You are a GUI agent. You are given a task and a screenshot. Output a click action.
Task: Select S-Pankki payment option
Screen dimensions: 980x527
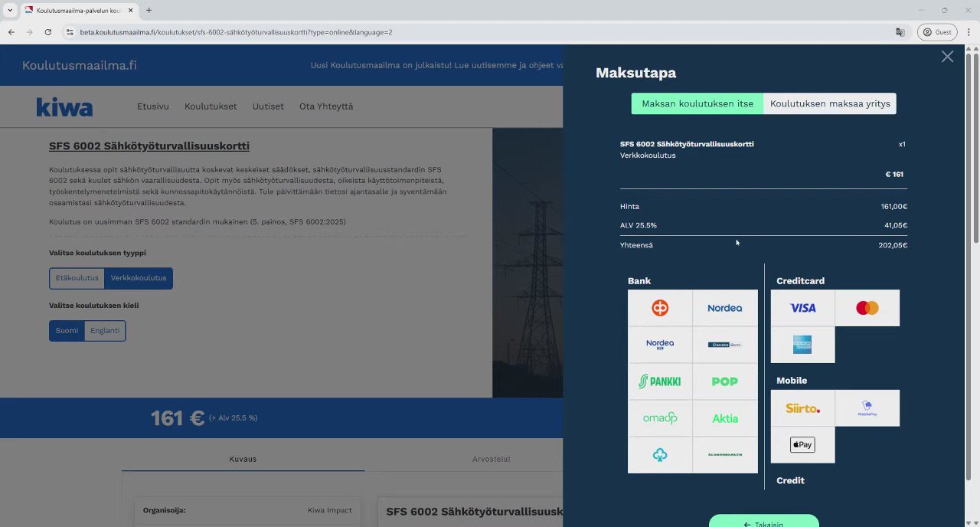[660, 381]
